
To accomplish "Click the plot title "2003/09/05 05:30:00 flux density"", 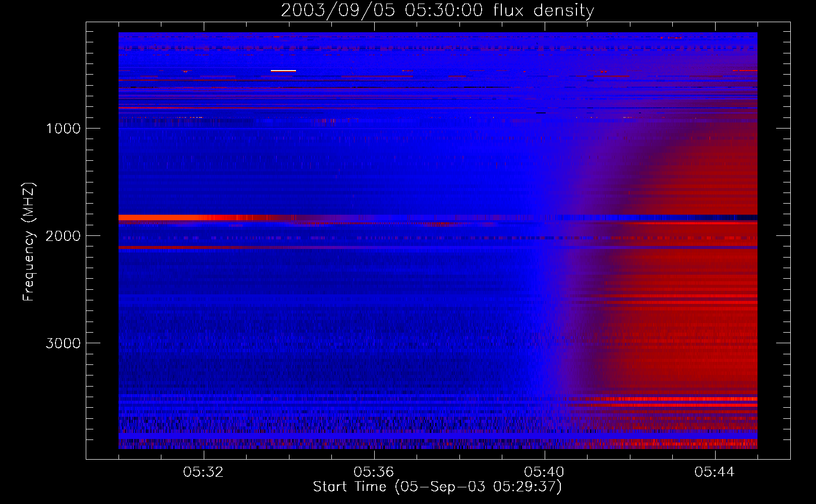I will (437, 10).
